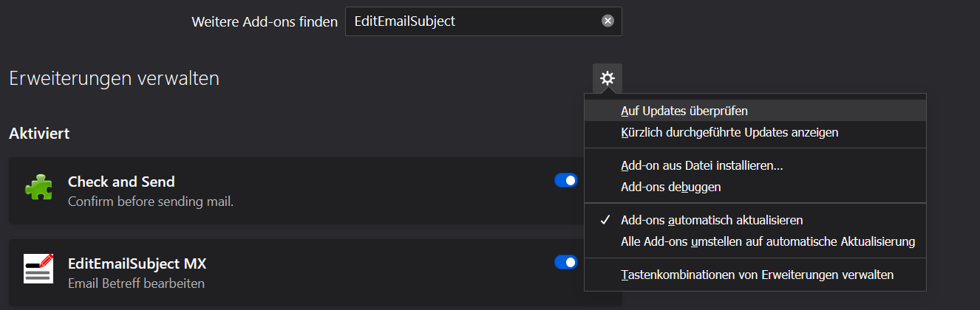Click the 'Confirm before sending mail.' description
The image size is (980, 310).
click(150, 201)
